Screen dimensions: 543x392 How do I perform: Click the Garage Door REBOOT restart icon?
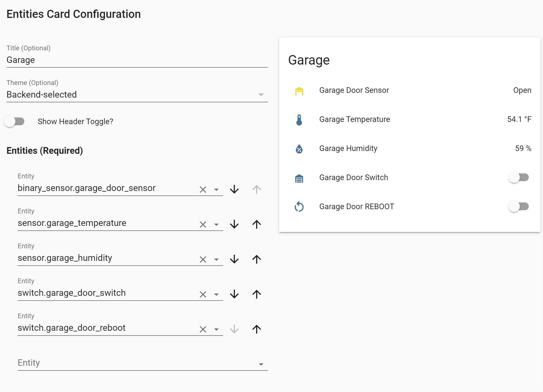tap(299, 207)
